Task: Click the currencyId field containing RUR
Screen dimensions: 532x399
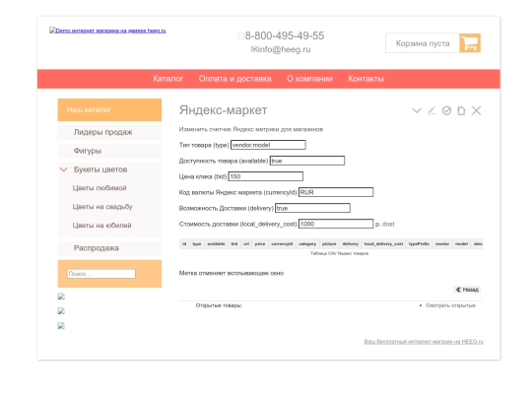Action: click(x=336, y=192)
